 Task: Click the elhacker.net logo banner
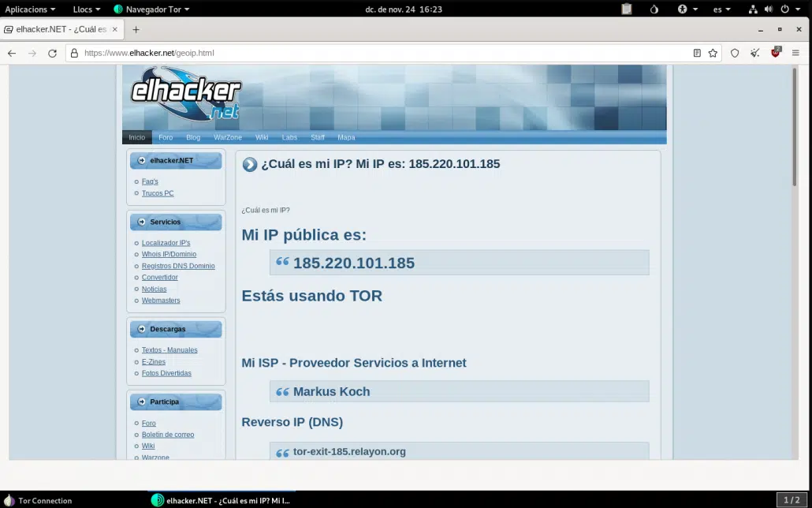[186, 94]
